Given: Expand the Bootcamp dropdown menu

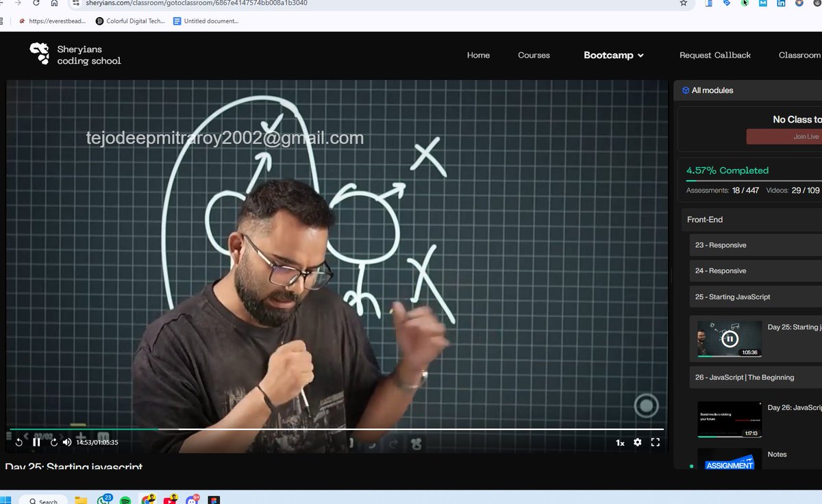Looking at the screenshot, I should pyautogui.click(x=614, y=55).
